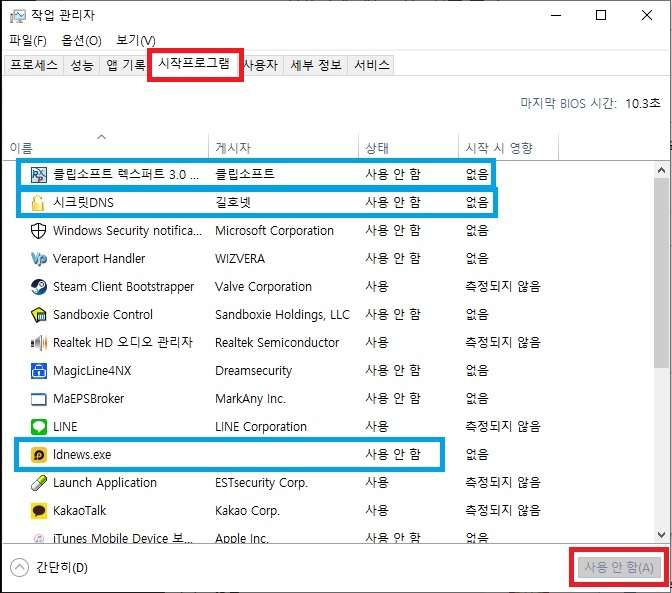Screen dimensions: 672x593
Task: Select the MagicLine4NX name
Action: point(92,371)
